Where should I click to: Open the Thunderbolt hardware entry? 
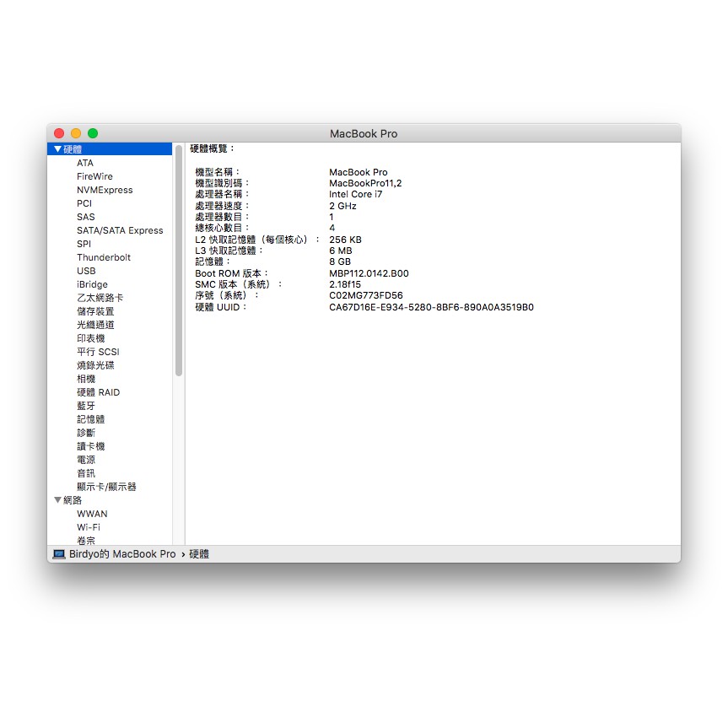tap(104, 257)
